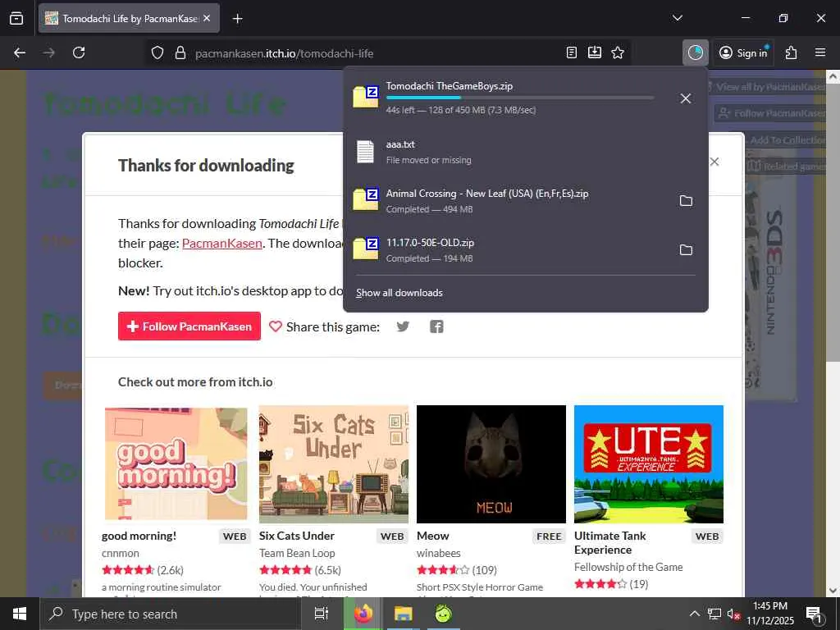Screen dimensions: 840x630
Task: Open author winabees link
Action: click(439, 554)
